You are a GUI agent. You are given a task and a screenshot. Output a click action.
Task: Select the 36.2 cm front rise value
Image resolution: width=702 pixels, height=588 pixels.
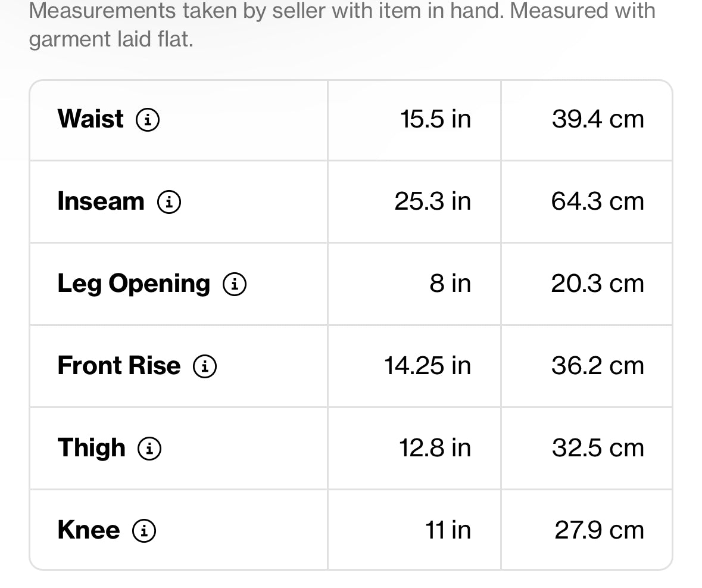click(x=597, y=366)
